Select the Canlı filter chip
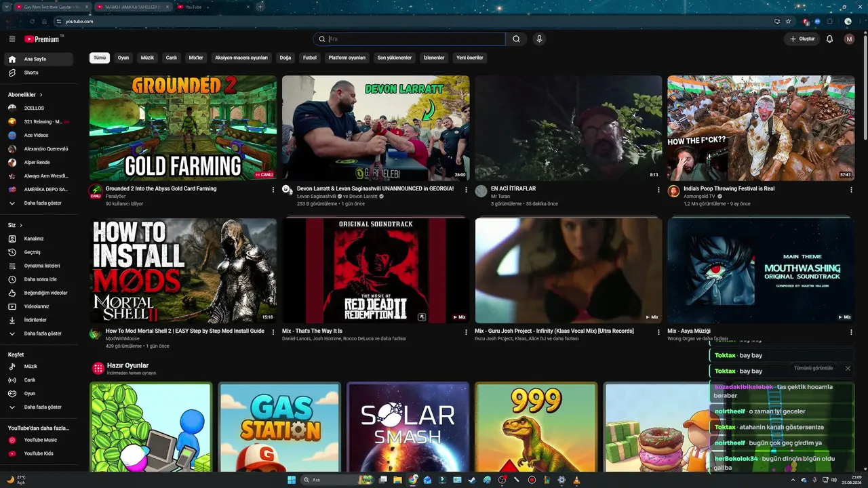 pyautogui.click(x=172, y=58)
